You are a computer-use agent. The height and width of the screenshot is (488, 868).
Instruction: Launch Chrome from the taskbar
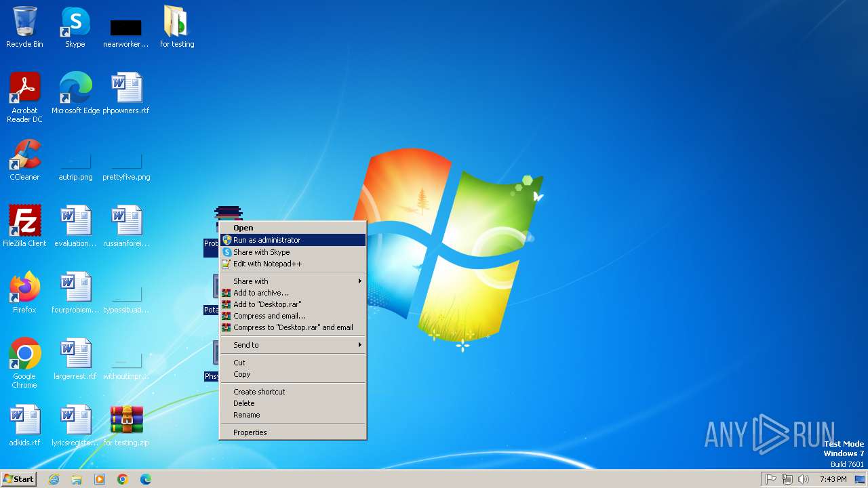[123, 479]
